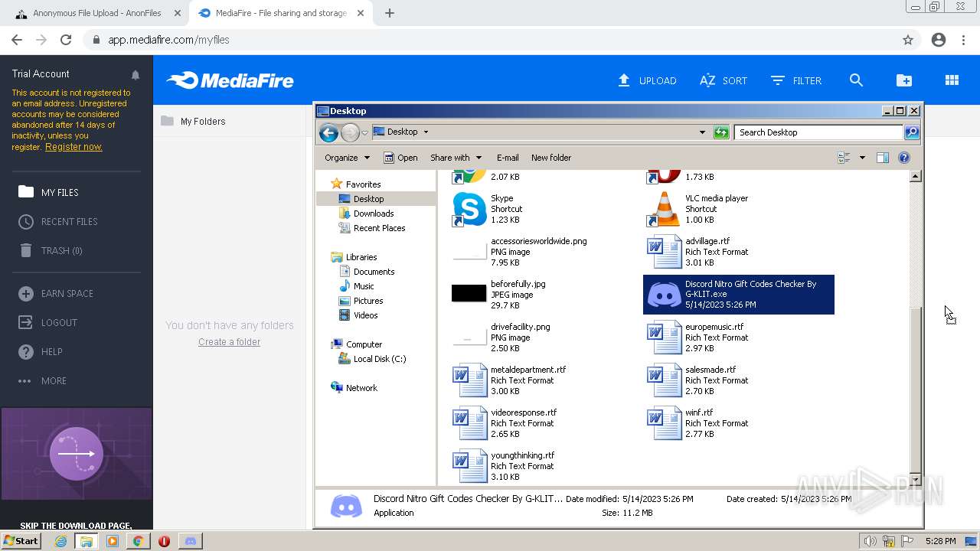Click the Explorer refresh button
The width and height of the screenshot is (980, 551).
[x=721, y=132]
